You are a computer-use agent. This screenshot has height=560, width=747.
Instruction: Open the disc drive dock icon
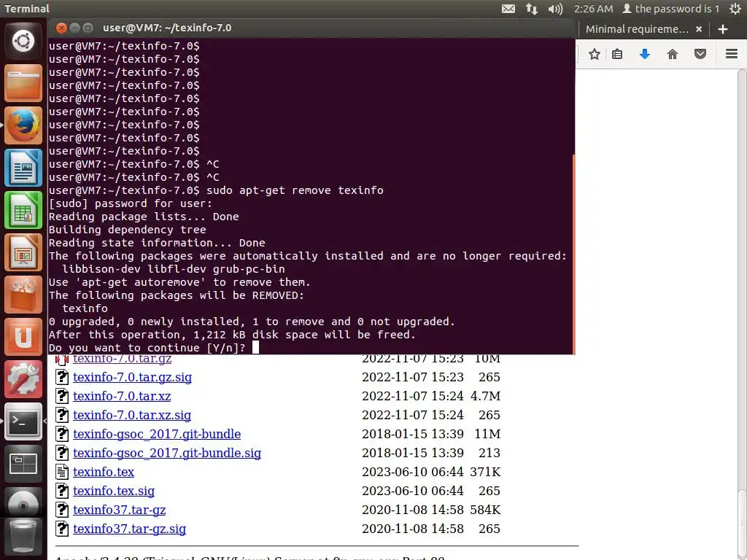coord(23,504)
